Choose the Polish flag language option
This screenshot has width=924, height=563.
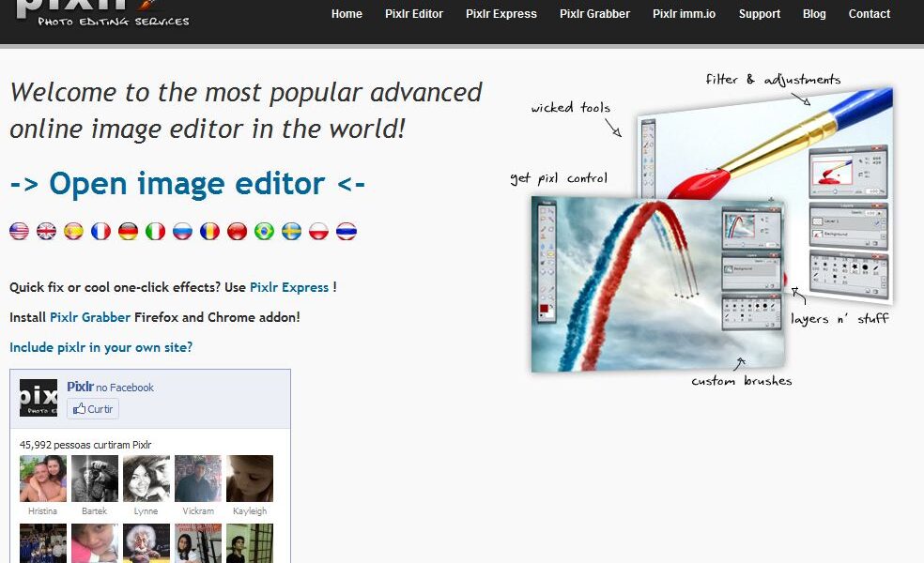tap(319, 231)
